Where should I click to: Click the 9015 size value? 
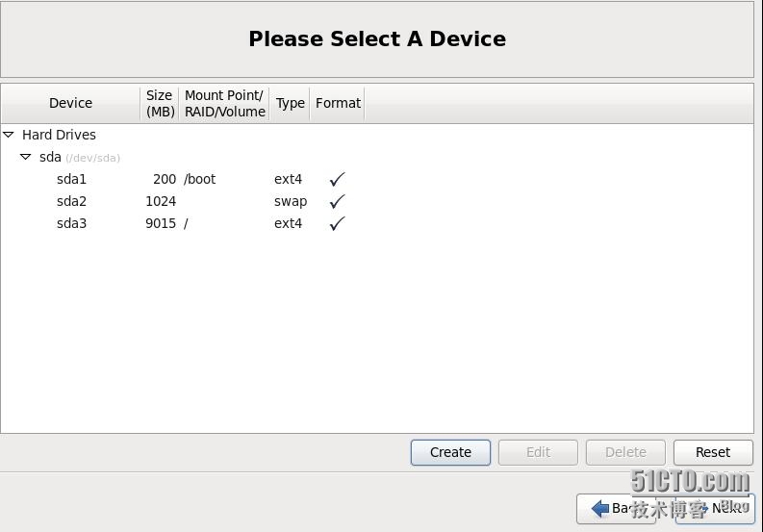(x=161, y=223)
